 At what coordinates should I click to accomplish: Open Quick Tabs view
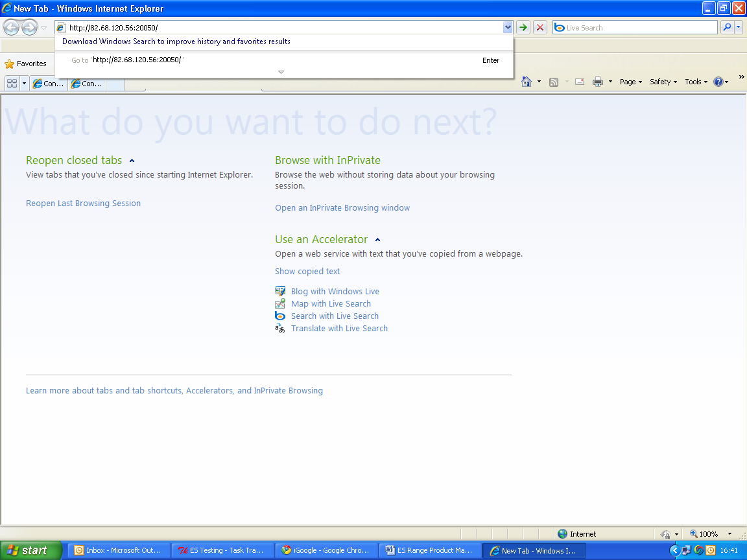(x=11, y=83)
